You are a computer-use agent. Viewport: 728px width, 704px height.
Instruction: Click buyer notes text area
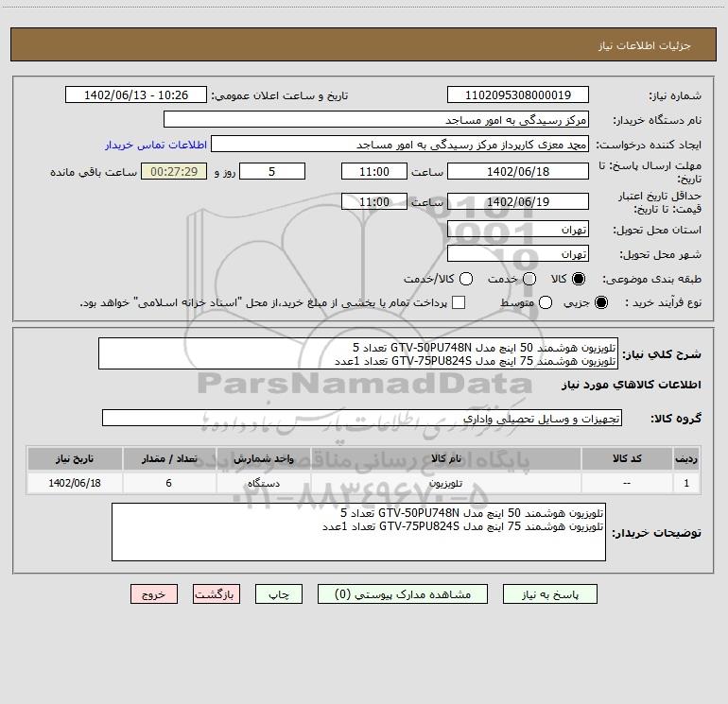pos(358,532)
